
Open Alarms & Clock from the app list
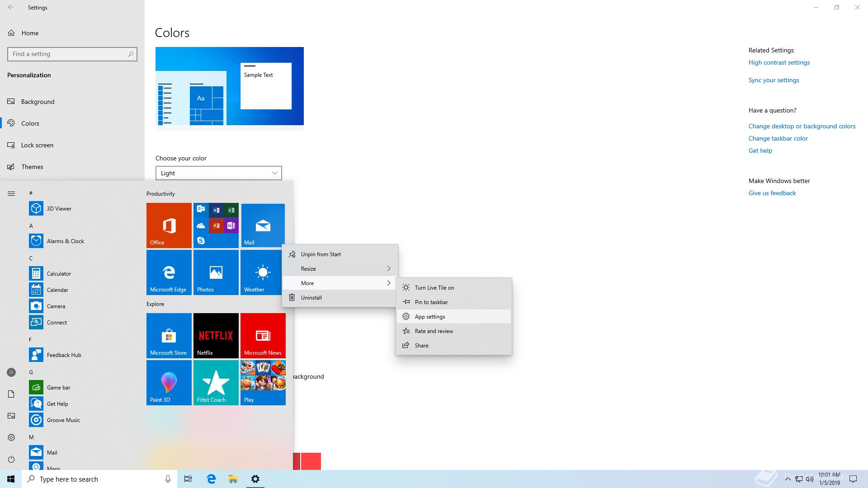(x=81, y=241)
